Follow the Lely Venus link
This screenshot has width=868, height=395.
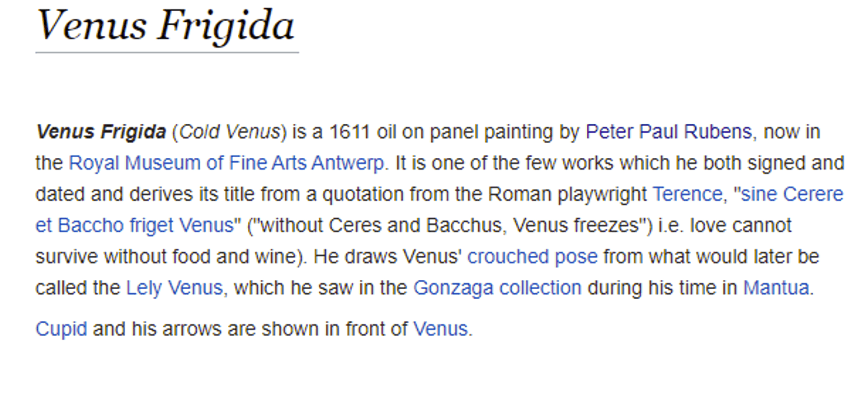coord(175,288)
